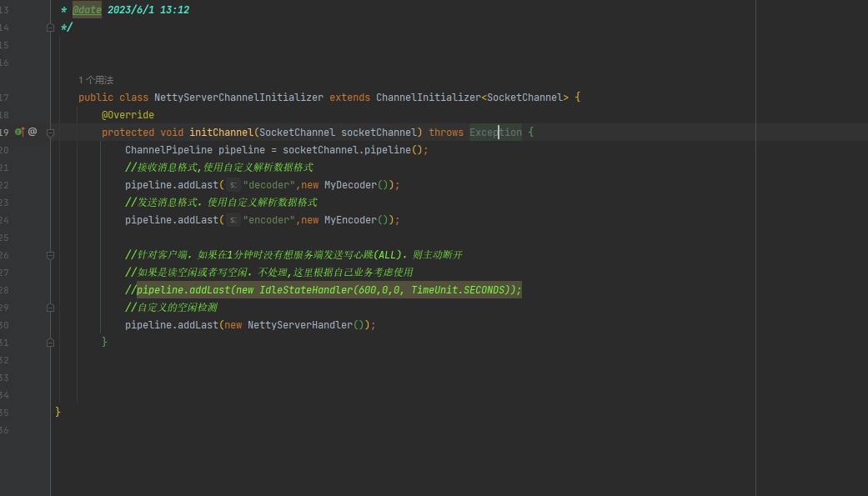Click the green method gutter icon beside initChannel

[18, 131]
